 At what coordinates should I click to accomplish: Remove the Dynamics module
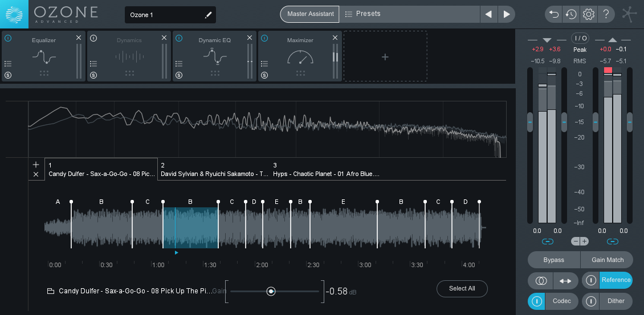[164, 38]
